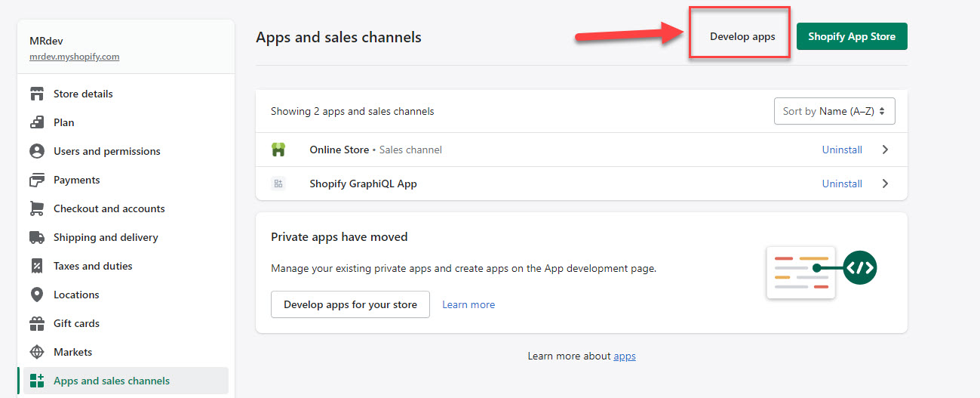Follow the apps link at page bottom

pos(625,356)
